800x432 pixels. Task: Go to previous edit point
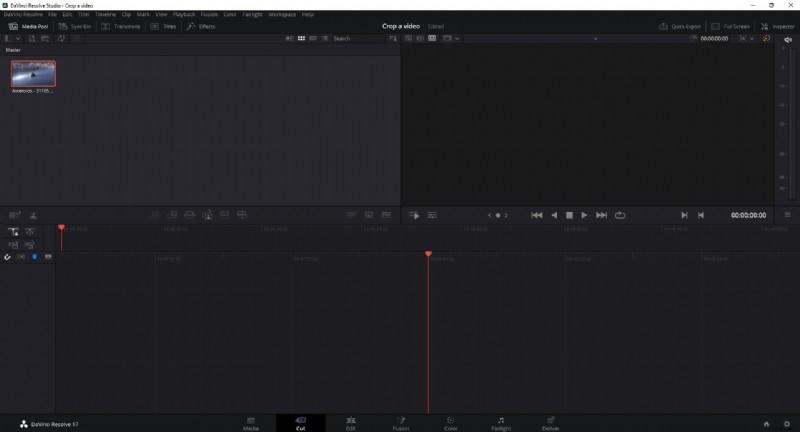tap(701, 215)
